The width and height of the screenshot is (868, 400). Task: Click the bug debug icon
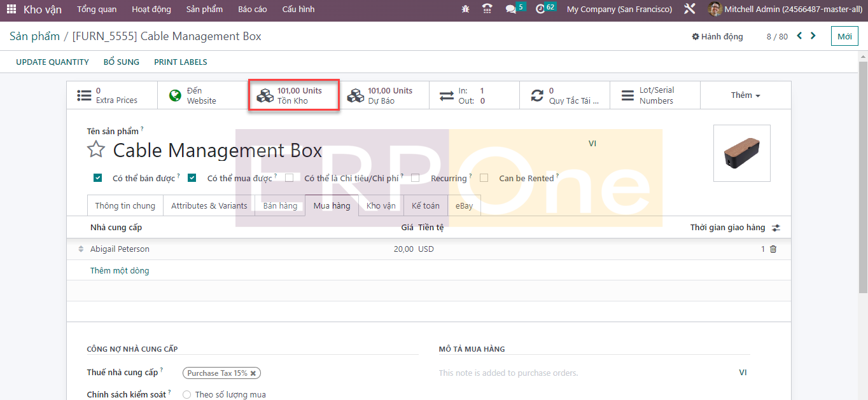(466, 10)
